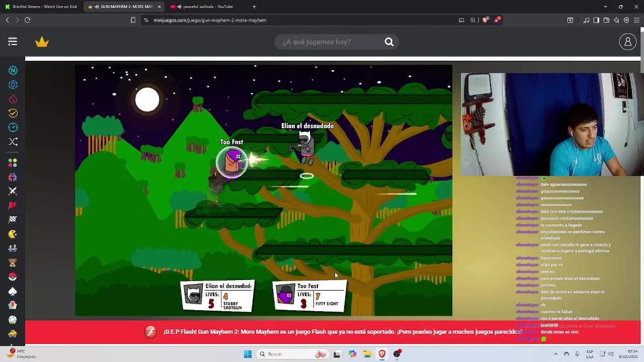Open Task View on taskbar
This screenshot has width=644, height=362.
pos(337,354)
